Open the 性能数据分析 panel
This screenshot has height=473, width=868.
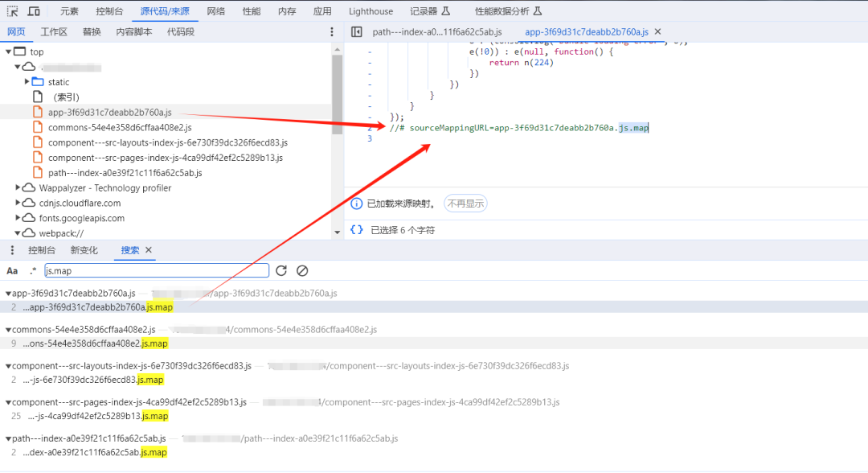pos(508,11)
